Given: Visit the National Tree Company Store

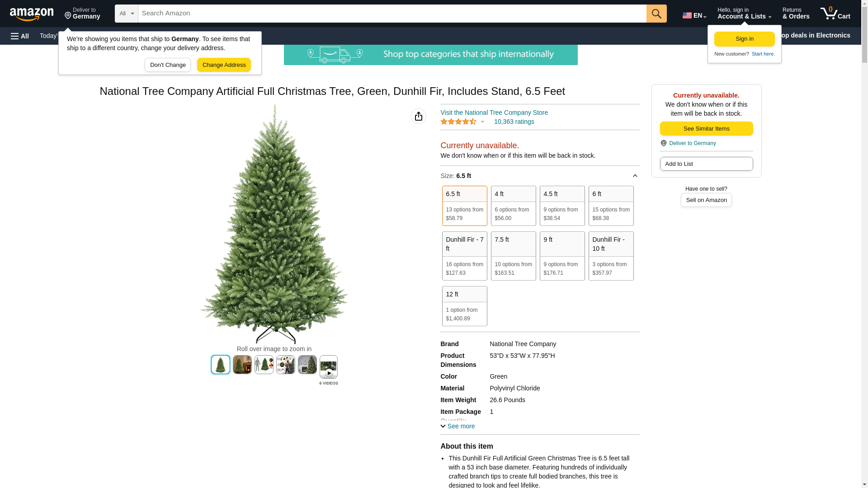Looking at the screenshot, I should pyautogui.click(x=494, y=113).
